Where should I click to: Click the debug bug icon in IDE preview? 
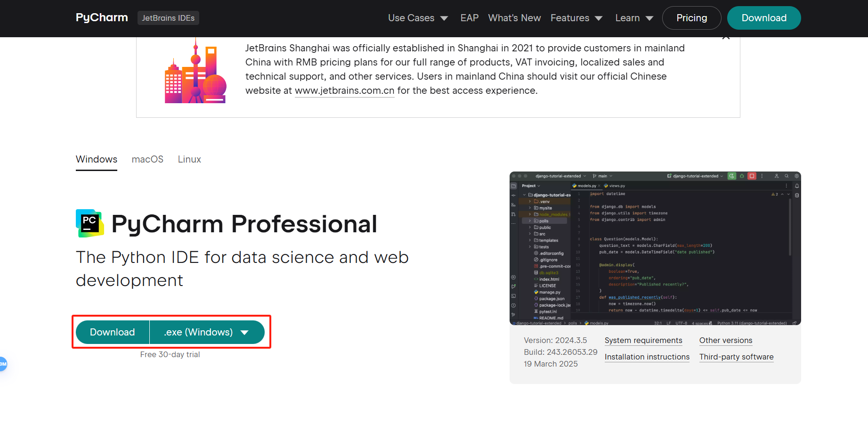[742, 176]
